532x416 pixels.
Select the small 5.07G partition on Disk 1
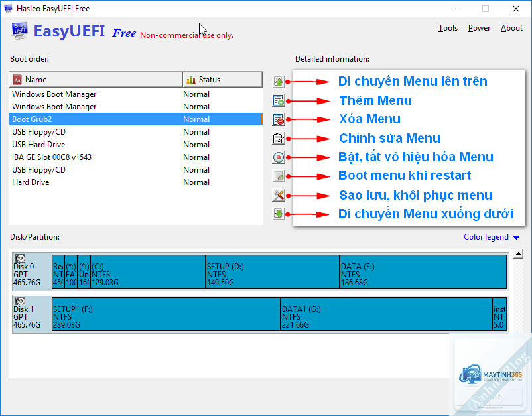[499, 314]
